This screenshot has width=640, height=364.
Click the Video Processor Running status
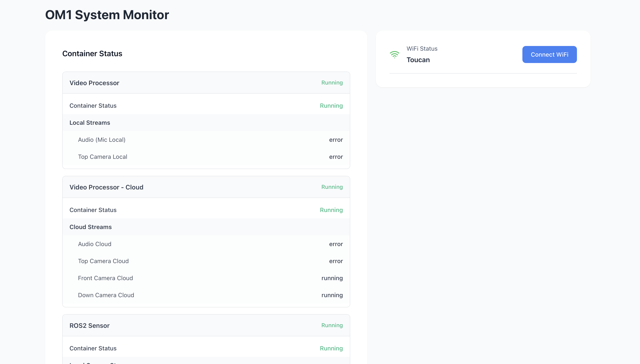tap(332, 83)
